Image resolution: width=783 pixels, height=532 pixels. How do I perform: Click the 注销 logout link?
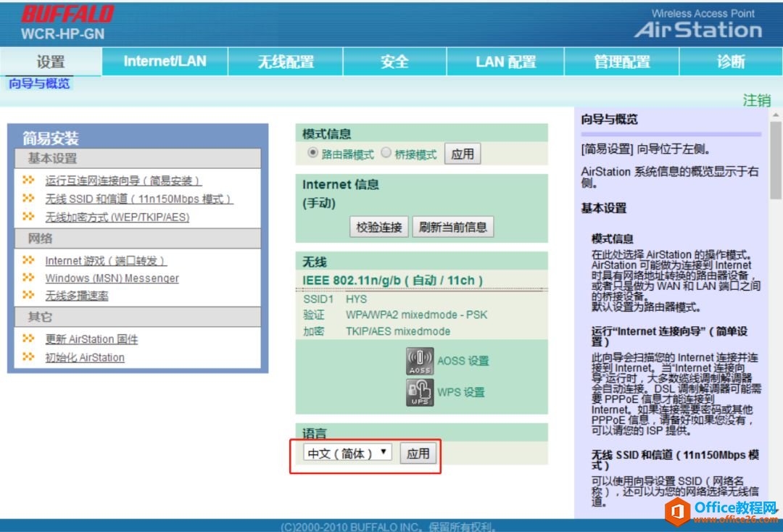pos(756,100)
